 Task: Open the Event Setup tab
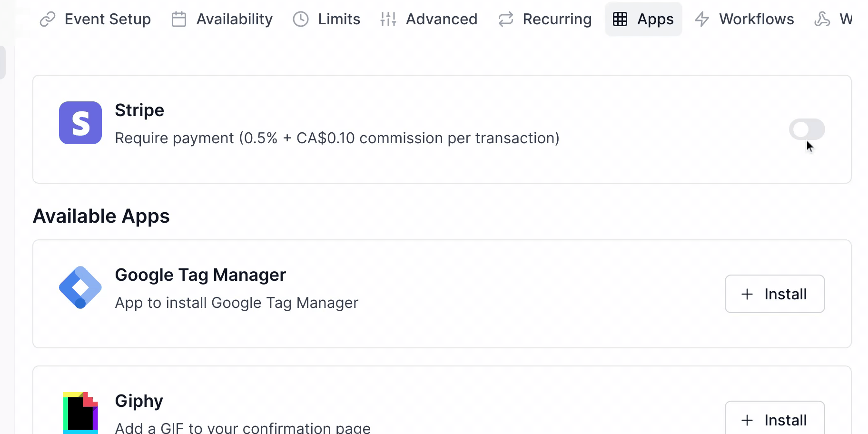point(108,19)
